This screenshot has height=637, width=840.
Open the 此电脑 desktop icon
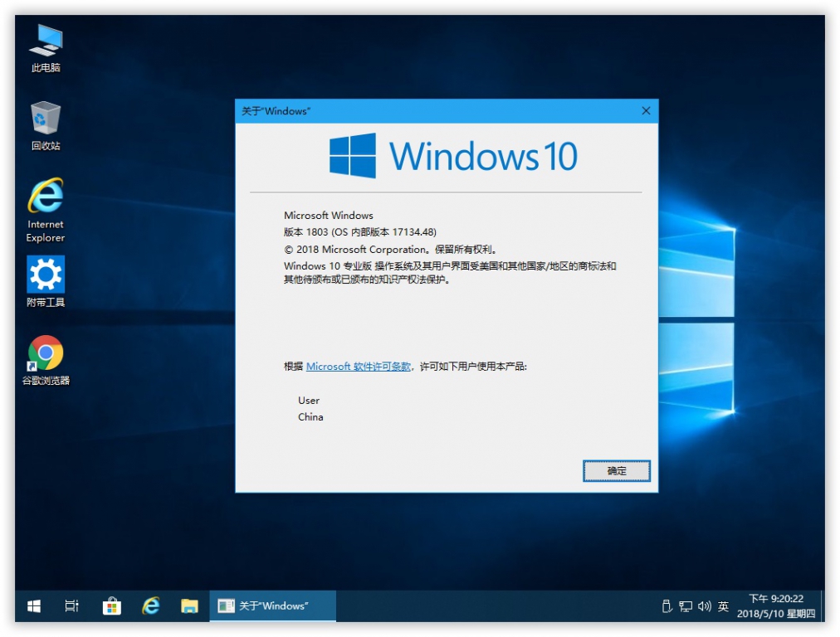[46, 49]
